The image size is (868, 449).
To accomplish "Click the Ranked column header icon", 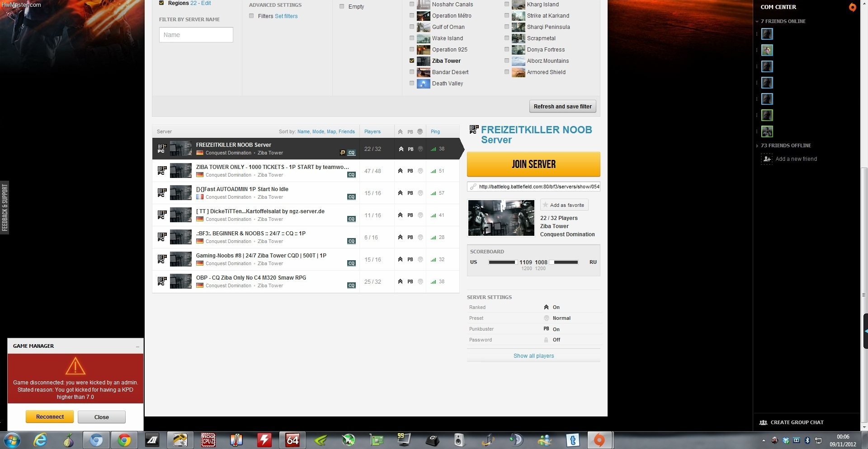I will [x=400, y=132].
